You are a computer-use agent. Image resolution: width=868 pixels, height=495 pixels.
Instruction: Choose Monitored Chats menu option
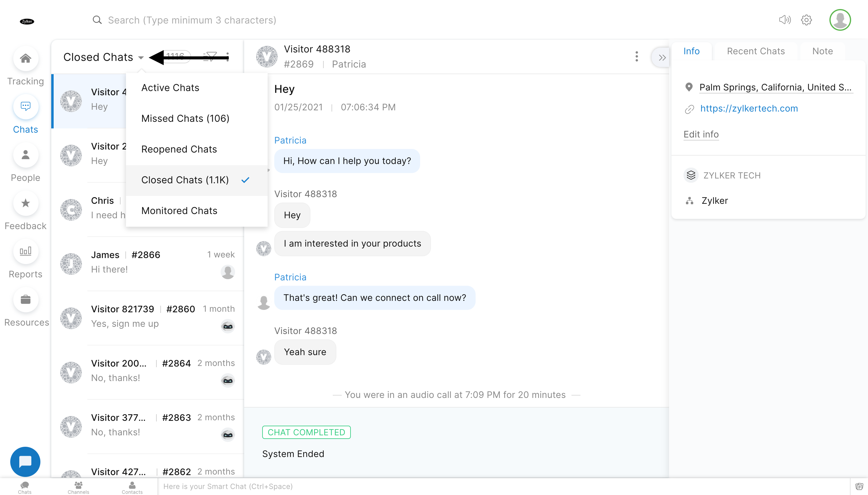coord(179,211)
